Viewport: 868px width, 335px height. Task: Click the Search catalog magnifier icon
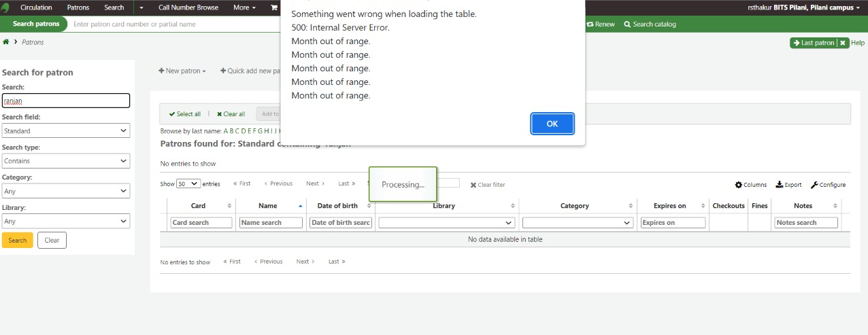point(627,24)
